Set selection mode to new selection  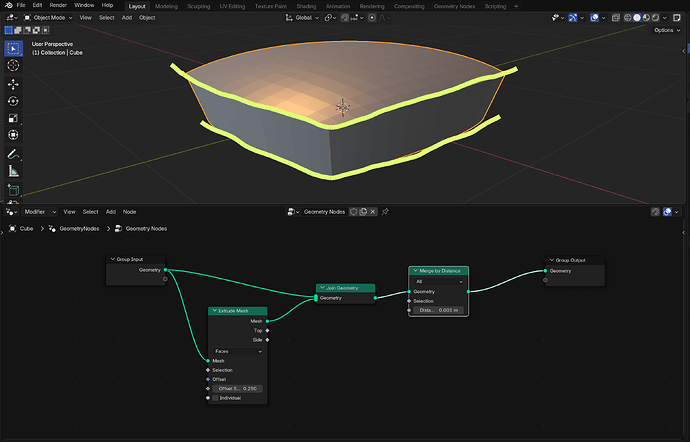pyautogui.click(x=8, y=30)
